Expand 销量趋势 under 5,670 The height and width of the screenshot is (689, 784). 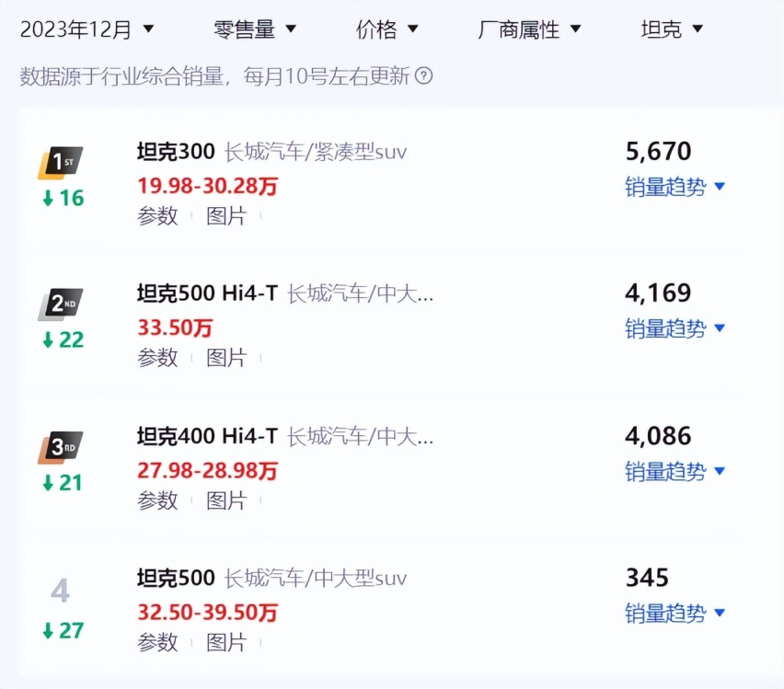(674, 187)
